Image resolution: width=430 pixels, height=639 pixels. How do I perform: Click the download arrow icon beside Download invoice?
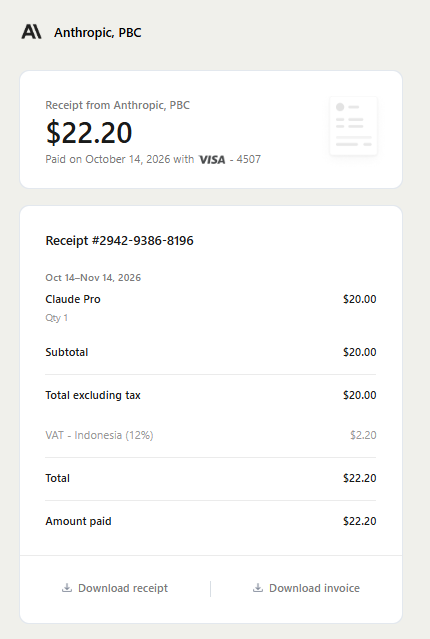point(258,588)
